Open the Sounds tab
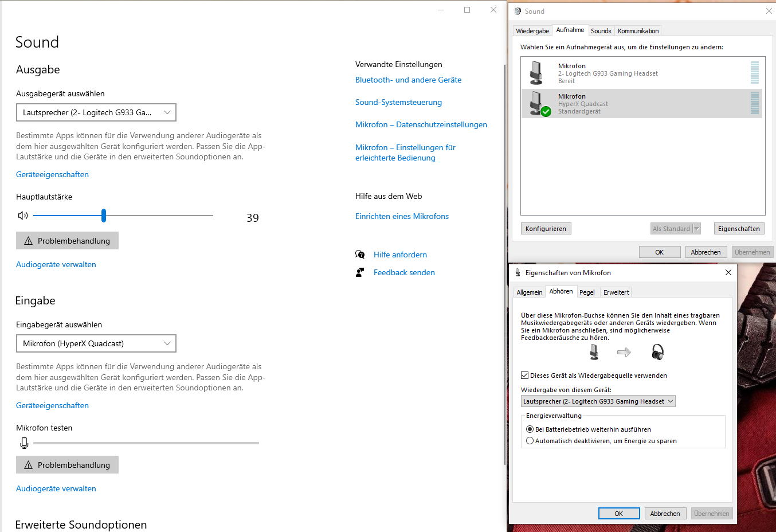This screenshot has width=776, height=532. coord(601,31)
